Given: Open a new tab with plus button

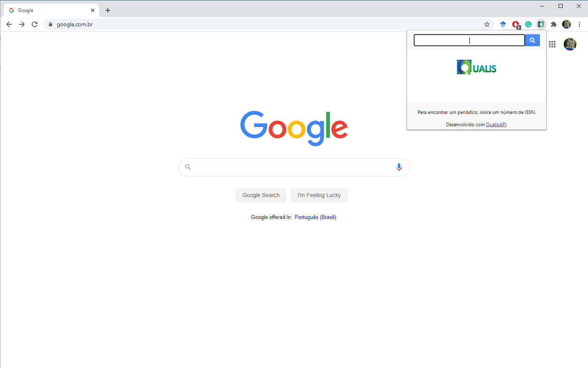Looking at the screenshot, I should pyautogui.click(x=107, y=10).
